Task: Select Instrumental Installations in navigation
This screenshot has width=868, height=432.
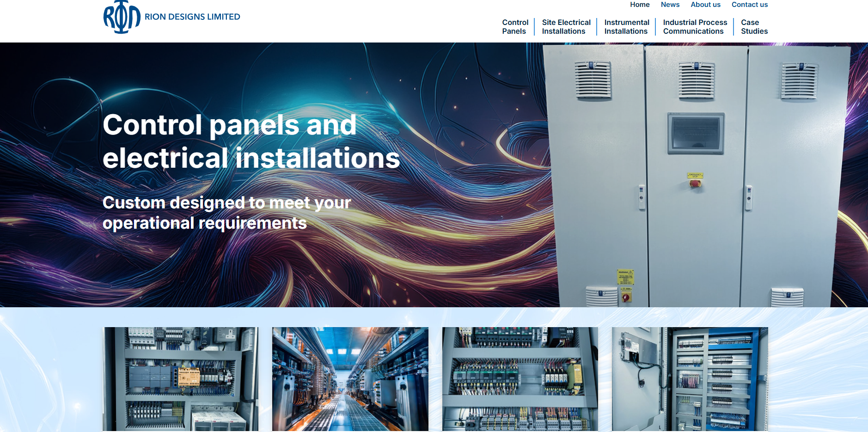Action: 626,27
